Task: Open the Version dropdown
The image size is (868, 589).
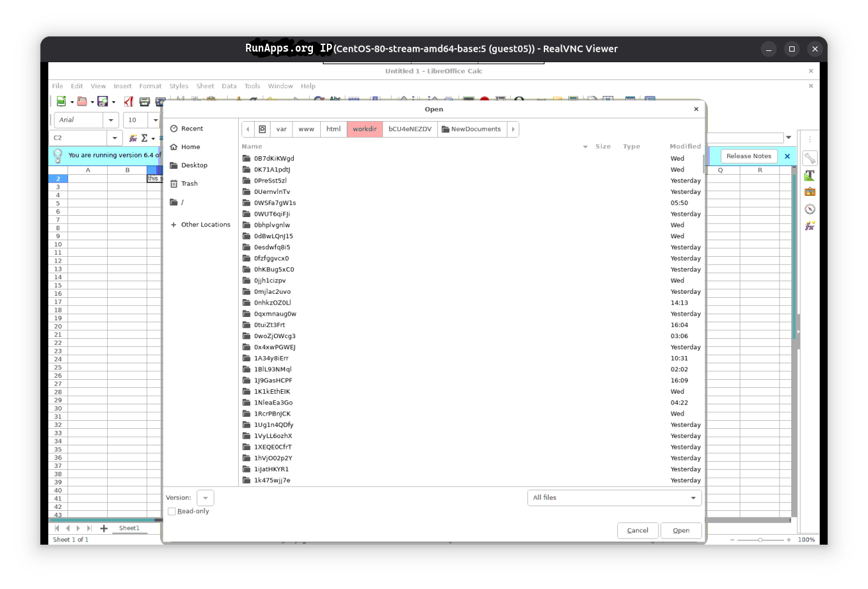Action: coord(205,498)
